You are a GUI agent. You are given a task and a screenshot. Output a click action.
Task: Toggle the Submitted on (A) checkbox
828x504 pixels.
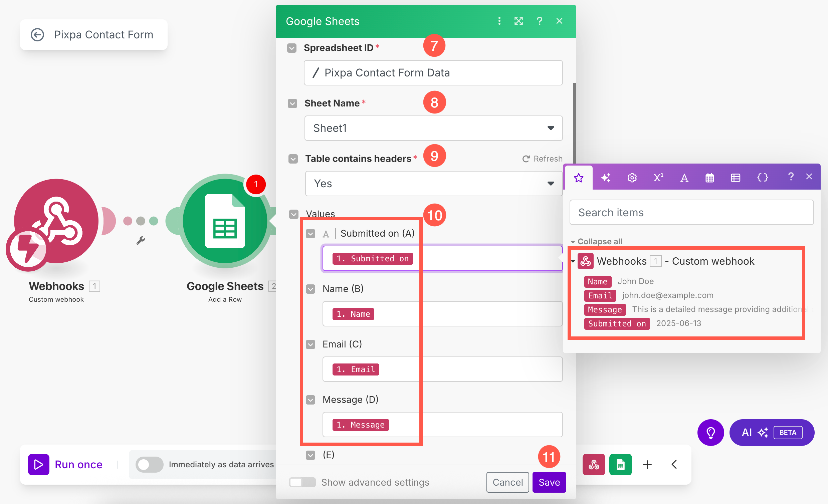310,234
